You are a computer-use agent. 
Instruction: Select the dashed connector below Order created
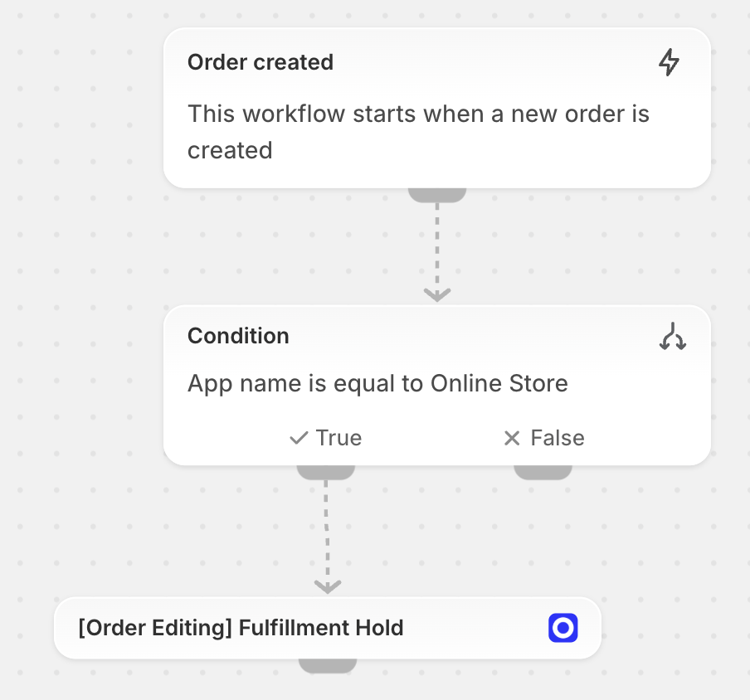point(437,245)
